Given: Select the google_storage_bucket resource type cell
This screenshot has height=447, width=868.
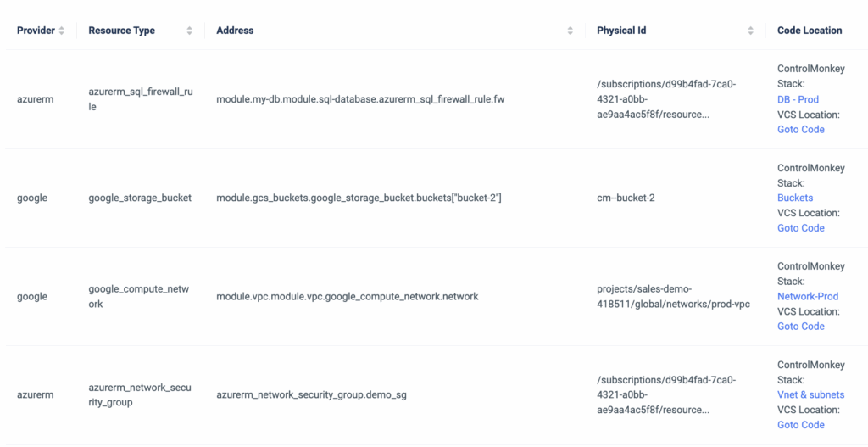Looking at the screenshot, I should [140, 198].
